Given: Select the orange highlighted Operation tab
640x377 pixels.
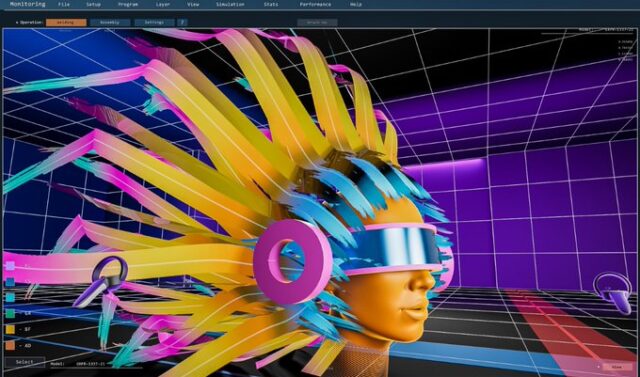Looking at the screenshot, I should [66, 22].
